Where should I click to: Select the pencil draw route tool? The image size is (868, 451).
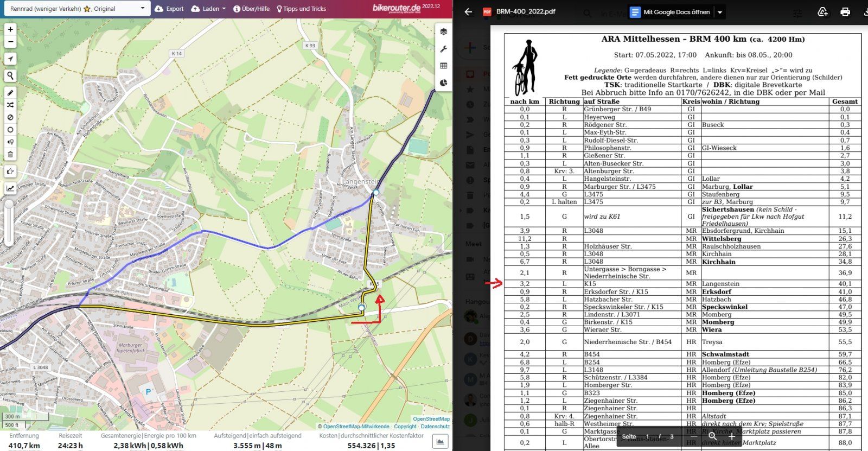[x=10, y=93]
